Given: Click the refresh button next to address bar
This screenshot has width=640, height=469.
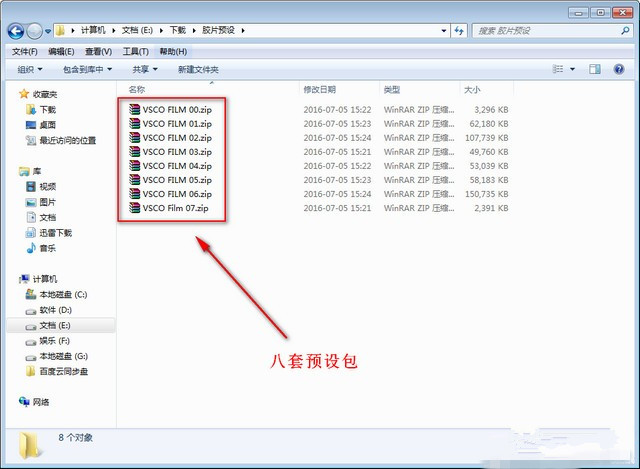Looking at the screenshot, I should coord(459,31).
